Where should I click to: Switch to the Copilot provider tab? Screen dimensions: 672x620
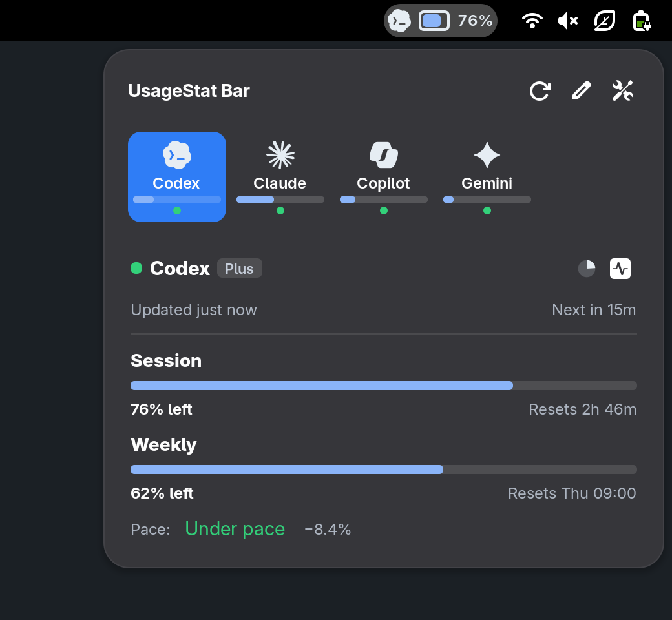[384, 176]
